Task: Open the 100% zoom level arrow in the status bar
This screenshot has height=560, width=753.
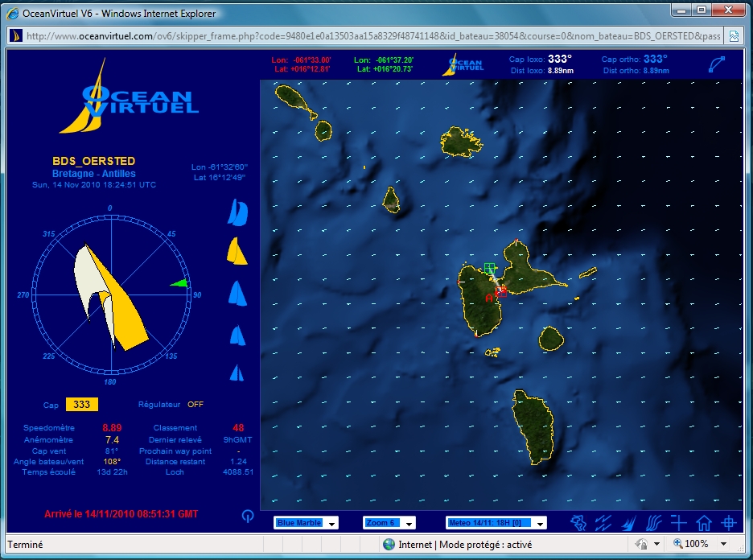Action: (x=723, y=544)
